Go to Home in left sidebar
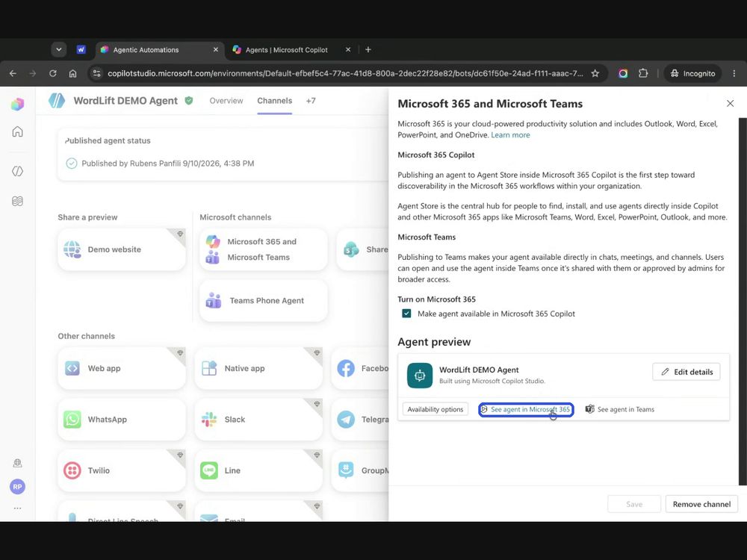The height and width of the screenshot is (560, 747). pyautogui.click(x=18, y=131)
